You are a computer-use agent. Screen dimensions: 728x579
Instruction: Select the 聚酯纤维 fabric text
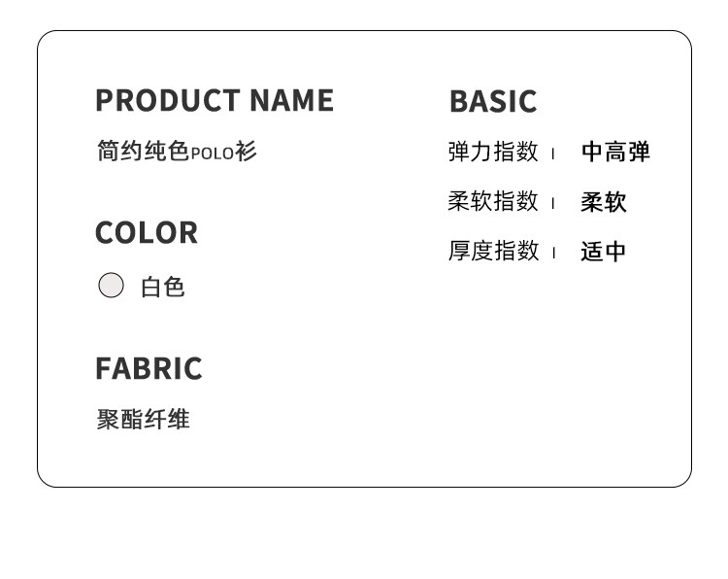pos(144,420)
